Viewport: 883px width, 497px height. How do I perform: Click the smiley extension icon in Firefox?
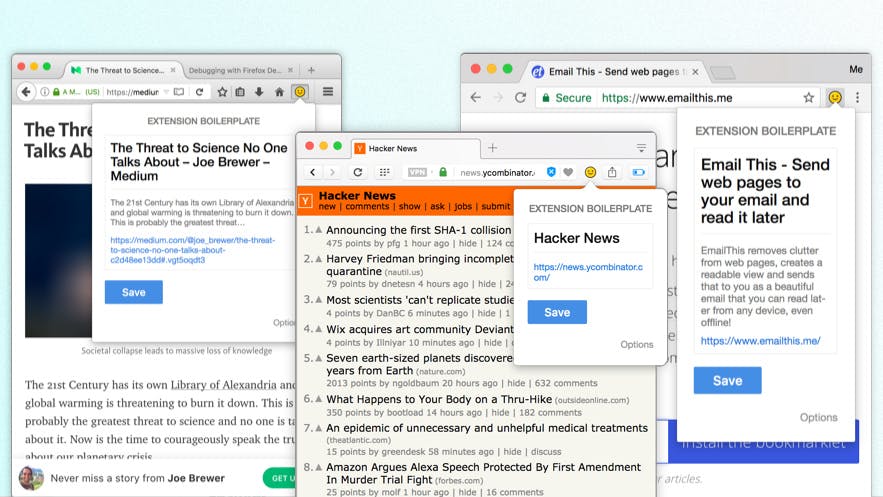[300, 92]
